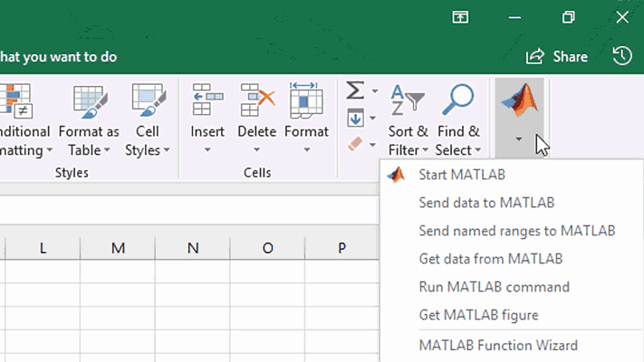The image size is (644, 362).
Task: Expand the MATLAB dropdown arrow
Action: (519, 139)
